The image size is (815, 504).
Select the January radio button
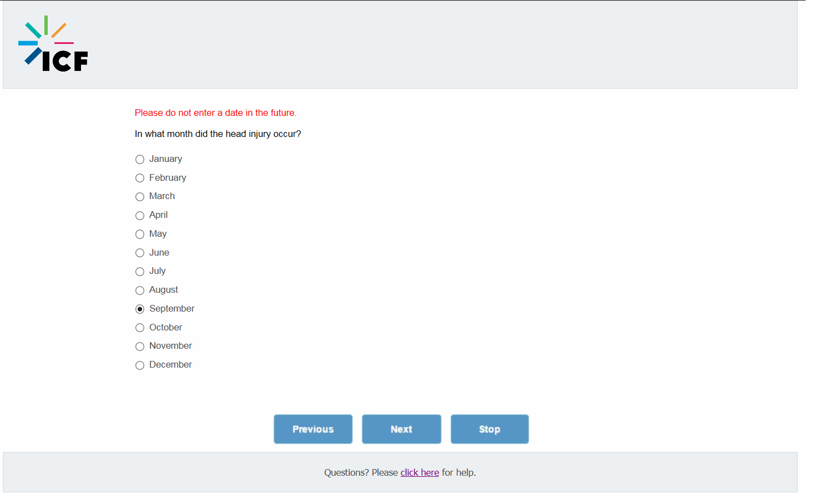click(x=140, y=159)
